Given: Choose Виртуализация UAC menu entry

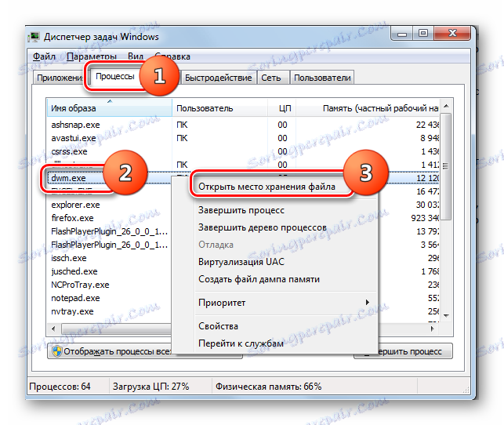Looking at the screenshot, I should point(241,262).
